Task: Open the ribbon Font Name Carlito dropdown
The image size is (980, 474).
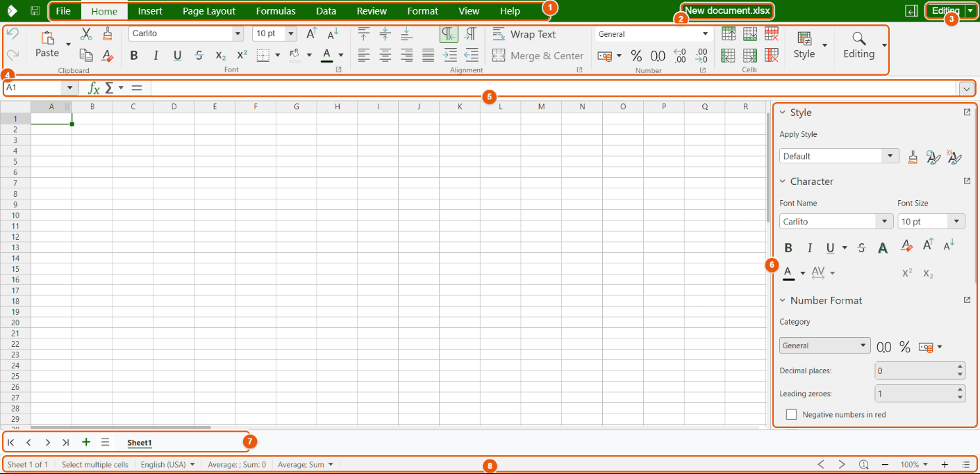Action: [238, 33]
